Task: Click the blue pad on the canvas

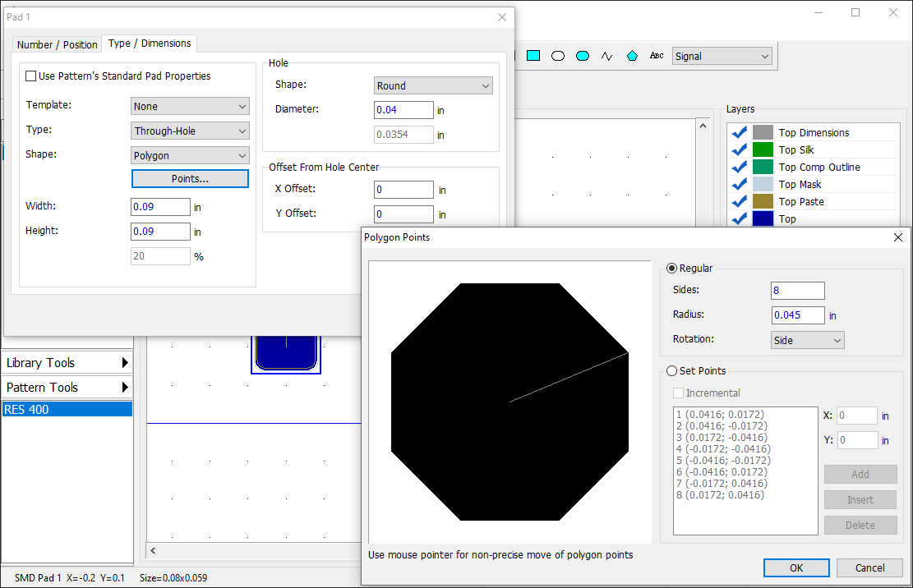Action: pyautogui.click(x=286, y=354)
